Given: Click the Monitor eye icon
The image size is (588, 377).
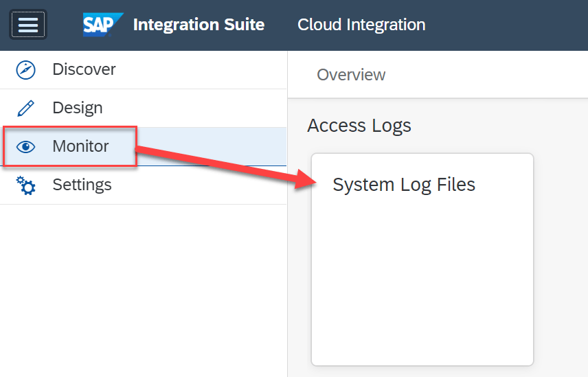Looking at the screenshot, I should pos(25,147).
